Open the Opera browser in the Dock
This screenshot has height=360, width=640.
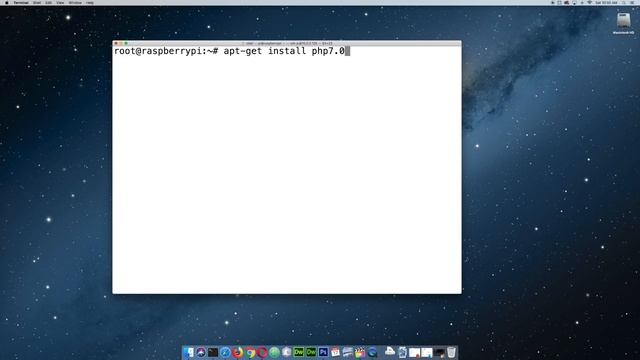262,352
